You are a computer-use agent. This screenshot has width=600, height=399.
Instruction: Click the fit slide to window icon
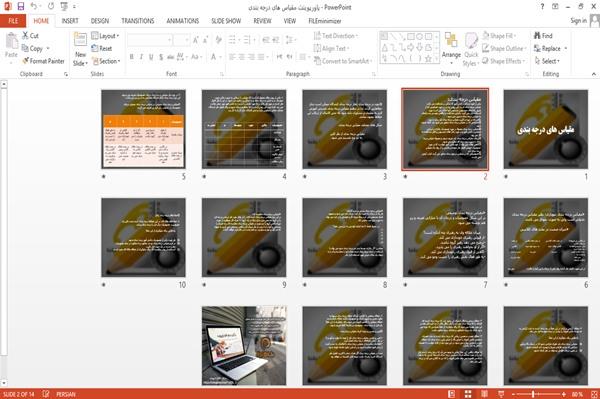pyautogui.click(x=594, y=394)
